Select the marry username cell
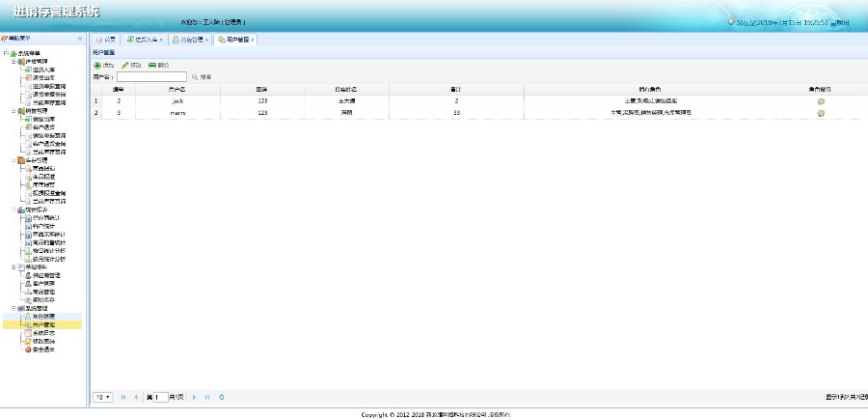The width and height of the screenshot is (868, 420). [177, 112]
